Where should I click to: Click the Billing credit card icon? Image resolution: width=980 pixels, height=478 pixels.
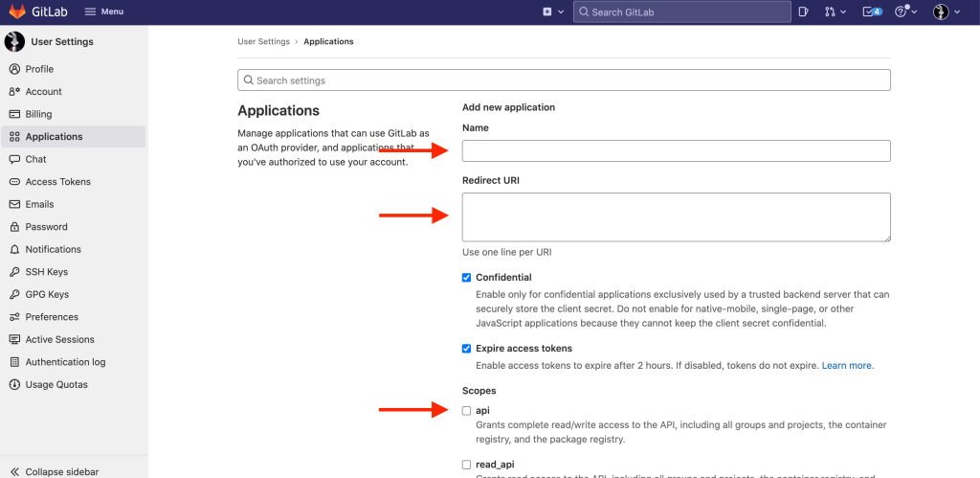pos(14,114)
